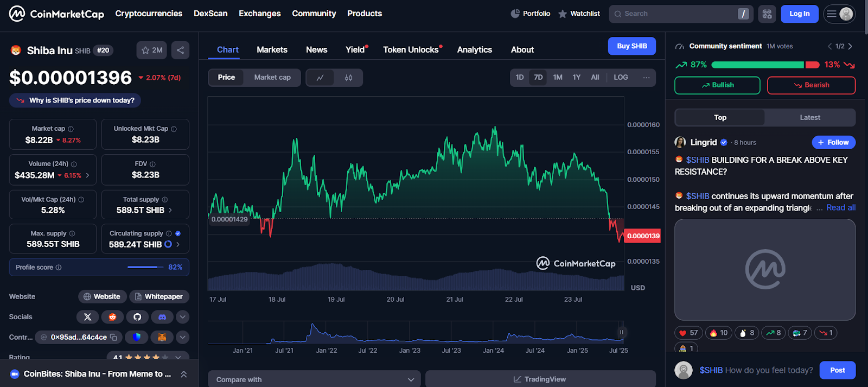Viewport: 868px width, 387px height.
Task: Focus the Search input field
Action: [x=681, y=14]
